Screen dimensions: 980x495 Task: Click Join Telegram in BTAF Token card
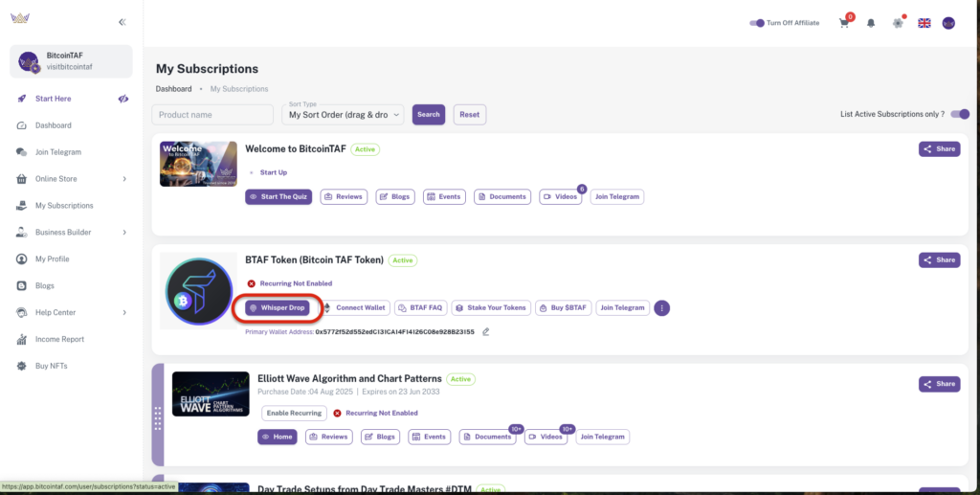622,308
